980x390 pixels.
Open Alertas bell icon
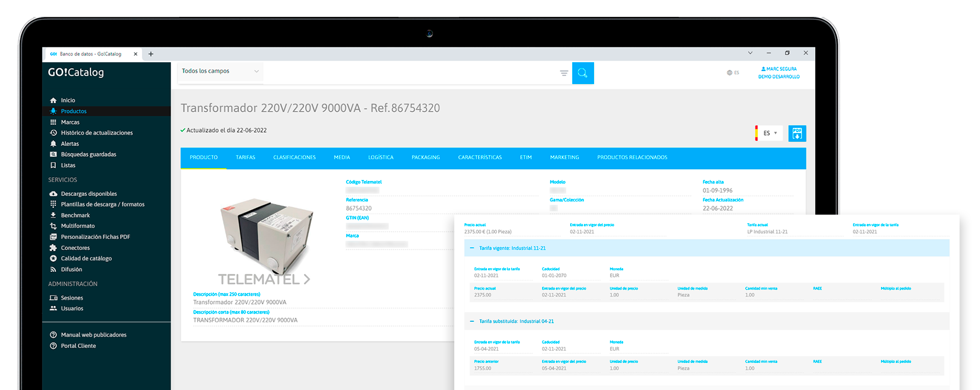[x=53, y=144]
